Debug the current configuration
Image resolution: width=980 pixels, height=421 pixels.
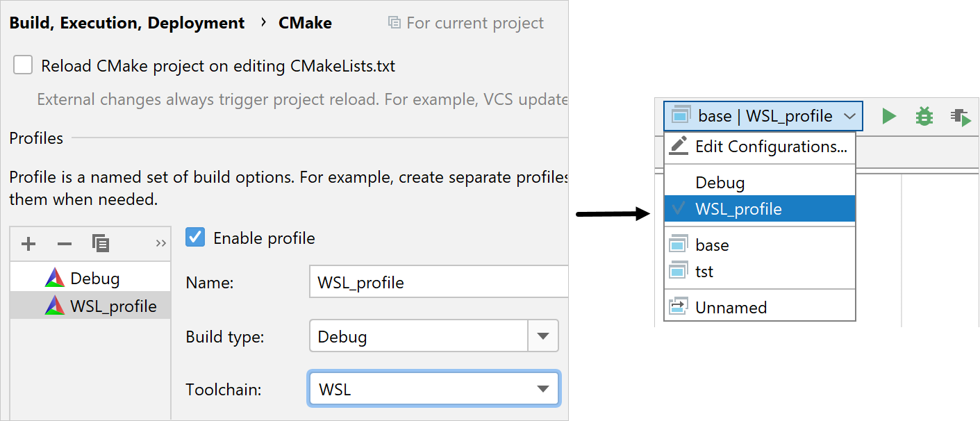(x=924, y=116)
